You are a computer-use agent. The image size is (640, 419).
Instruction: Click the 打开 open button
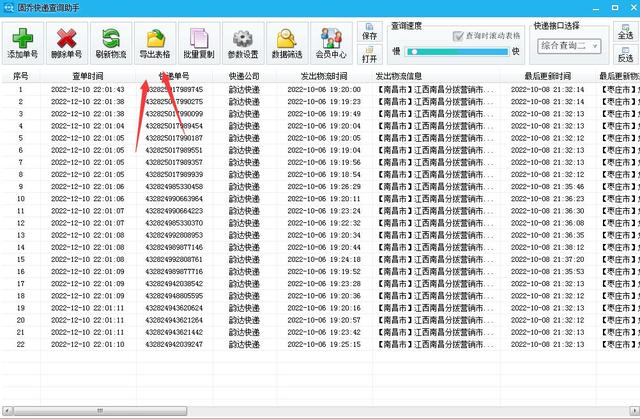(x=369, y=55)
